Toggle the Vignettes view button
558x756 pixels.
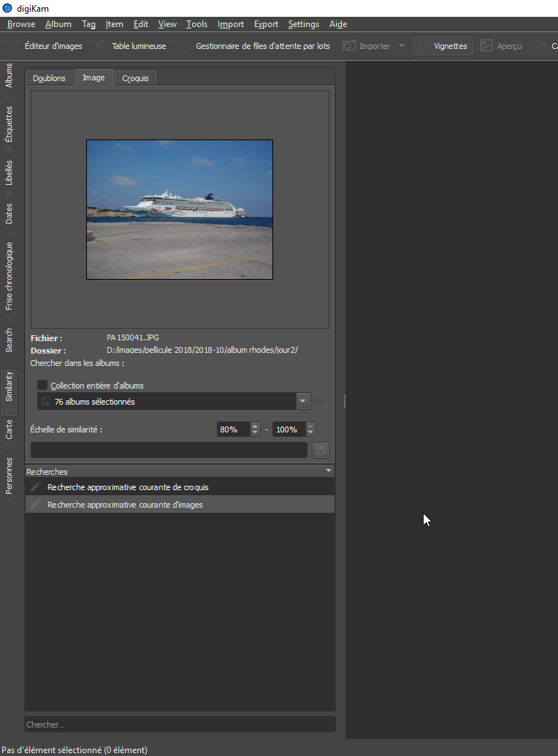(x=443, y=46)
